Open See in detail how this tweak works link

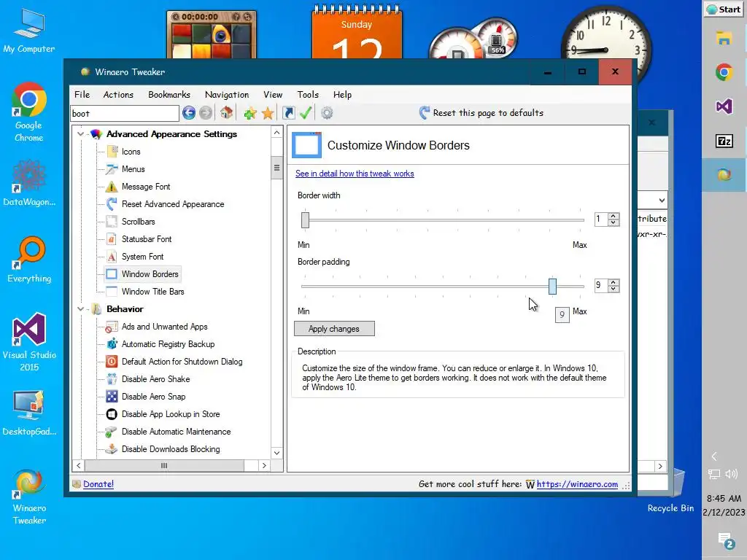coord(355,174)
